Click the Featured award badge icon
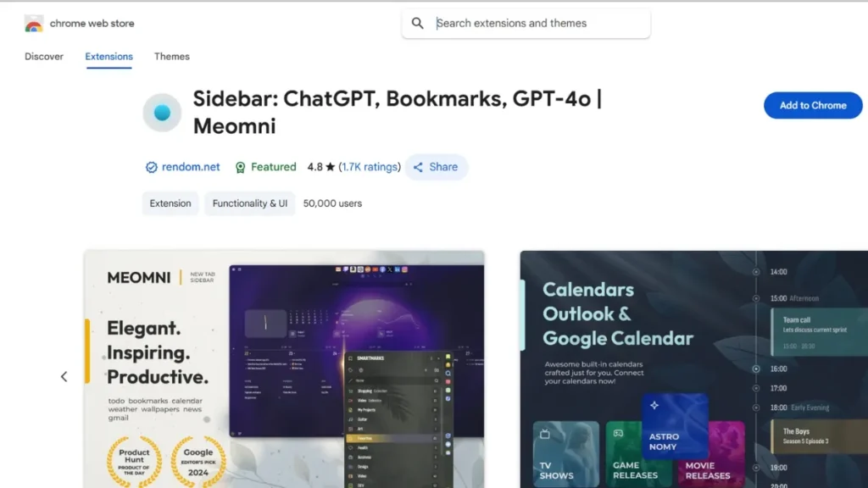 click(x=240, y=167)
